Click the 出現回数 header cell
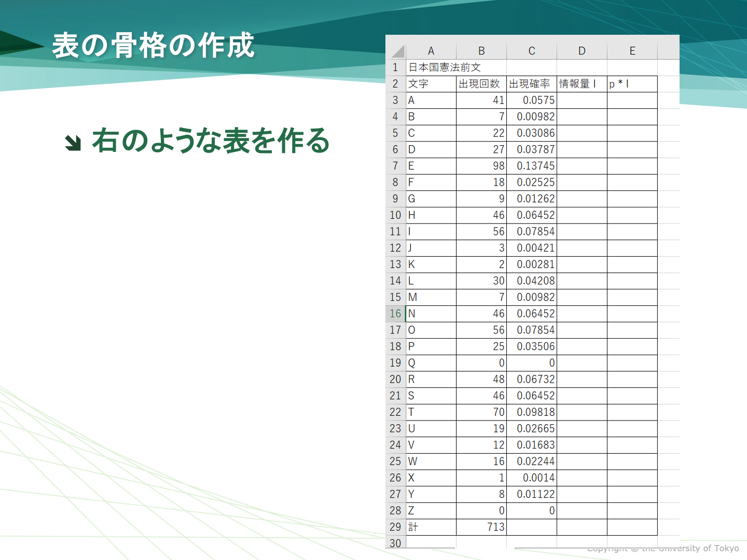747x560 pixels. [x=481, y=84]
